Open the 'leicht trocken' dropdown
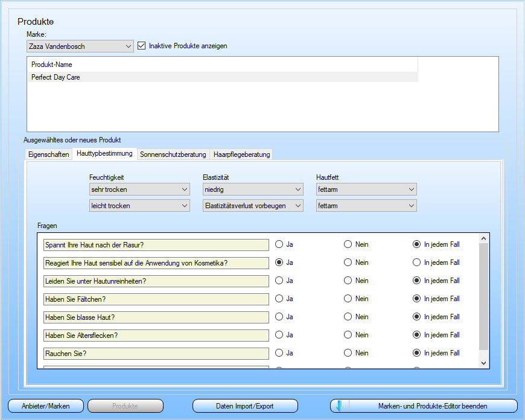This screenshot has height=420, width=525. pyautogui.click(x=139, y=206)
